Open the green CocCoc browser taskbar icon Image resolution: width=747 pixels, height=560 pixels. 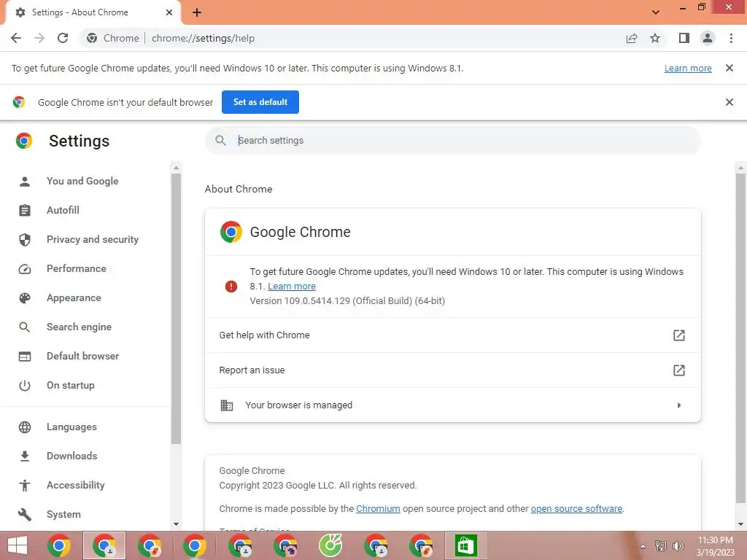330,545
